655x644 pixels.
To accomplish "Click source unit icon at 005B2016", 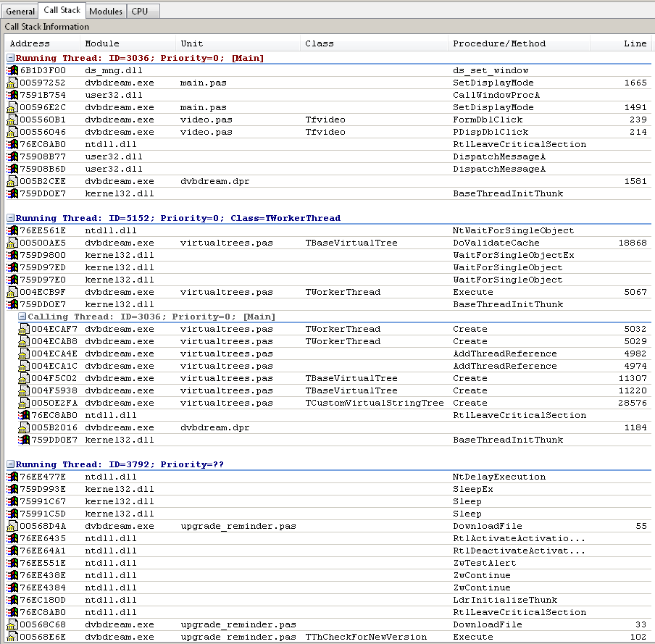I will 24,427.
